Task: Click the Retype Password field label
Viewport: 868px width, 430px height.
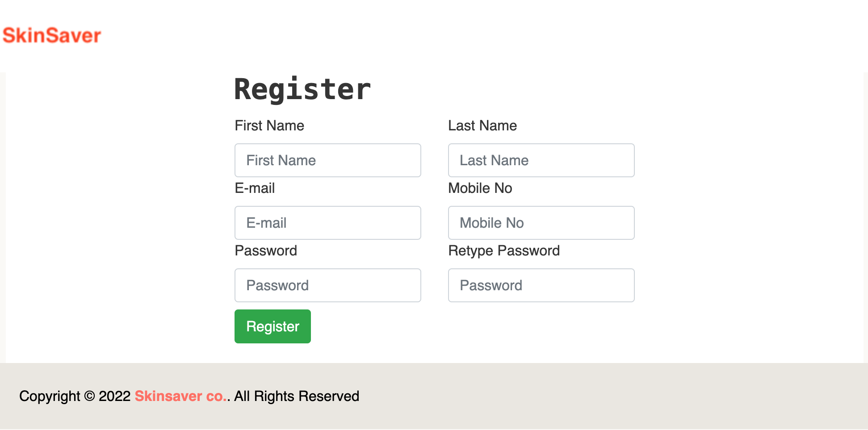Action: point(503,251)
